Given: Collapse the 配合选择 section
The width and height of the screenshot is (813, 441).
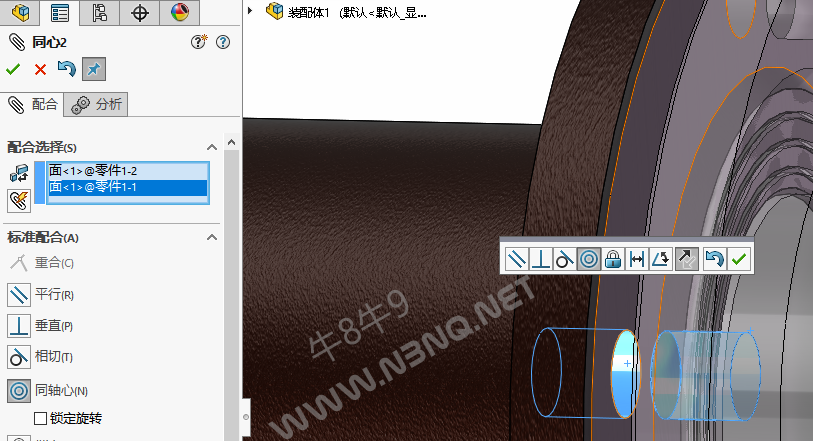Looking at the screenshot, I should (x=211, y=147).
